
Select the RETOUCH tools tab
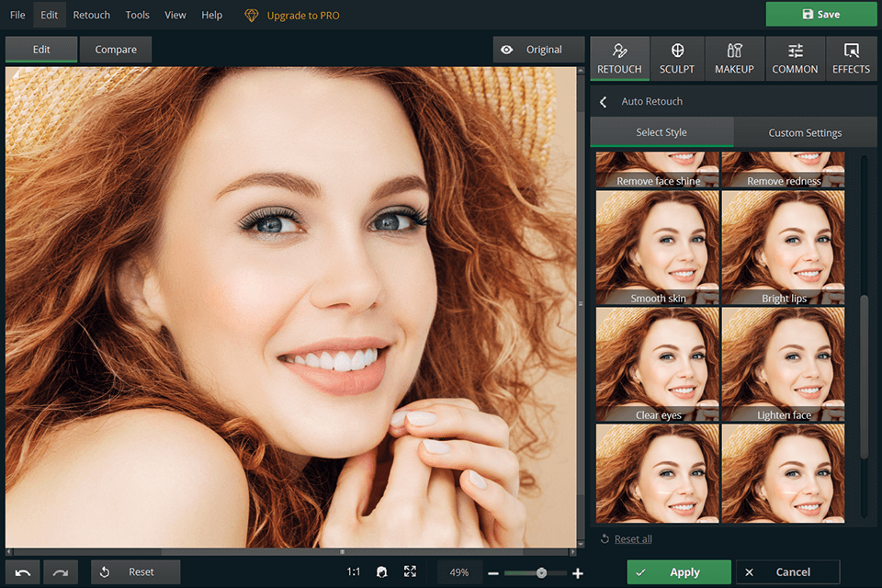click(x=619, y=59)
